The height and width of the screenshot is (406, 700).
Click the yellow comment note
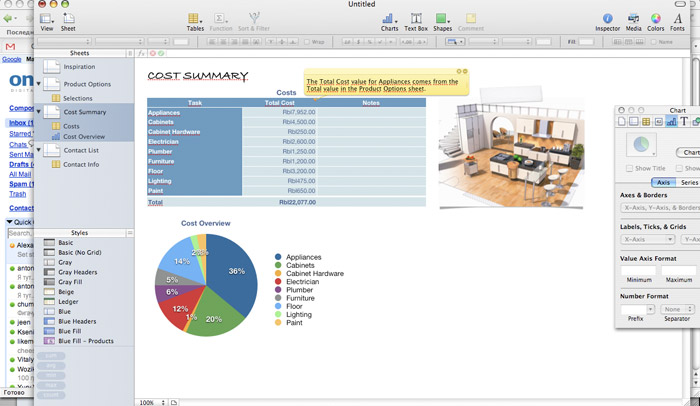tap(386, 82)
